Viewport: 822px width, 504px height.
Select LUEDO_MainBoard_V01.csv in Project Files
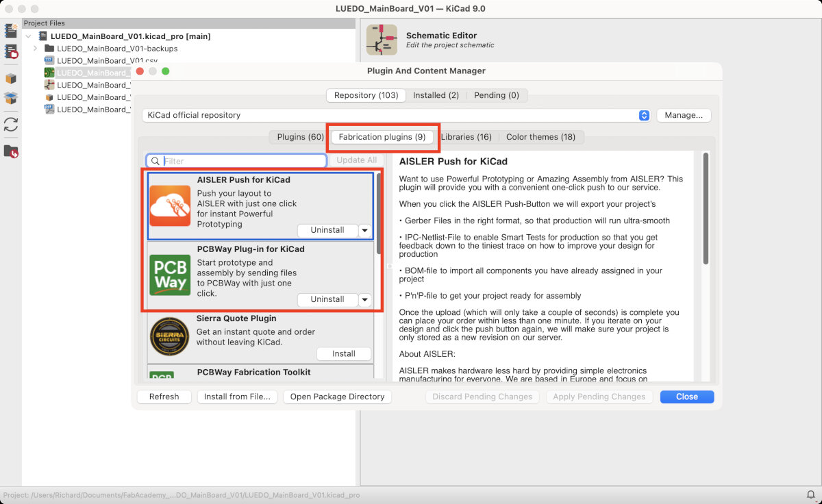coord(107,61)
